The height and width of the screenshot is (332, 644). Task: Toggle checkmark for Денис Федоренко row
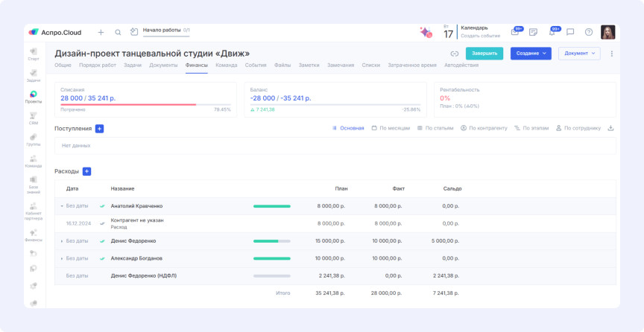(102, 240)
